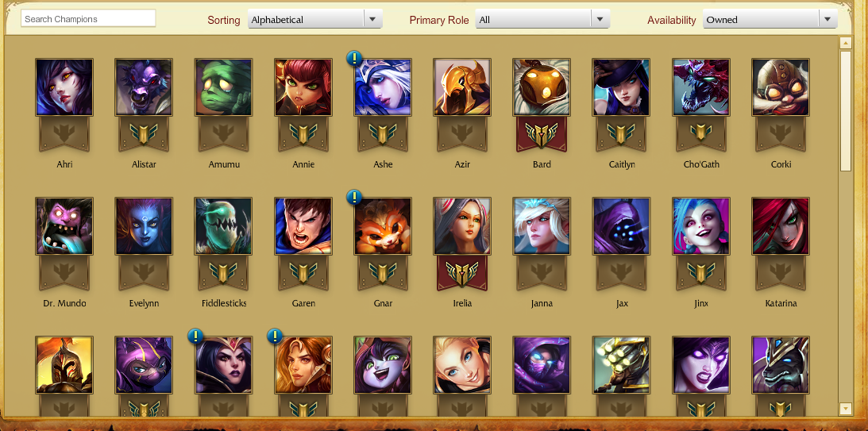Open the Bard champion portrait

(x=542, y=87)
